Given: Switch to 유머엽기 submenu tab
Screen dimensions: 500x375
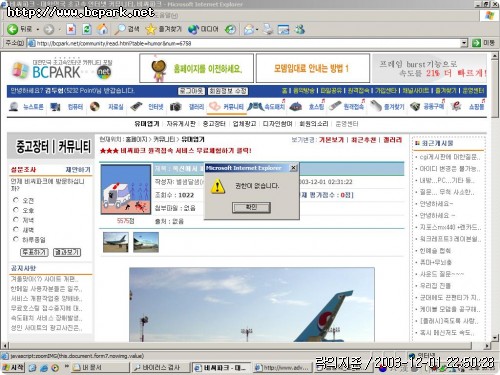Looking at the screenshot, I should tap(147, 124).
